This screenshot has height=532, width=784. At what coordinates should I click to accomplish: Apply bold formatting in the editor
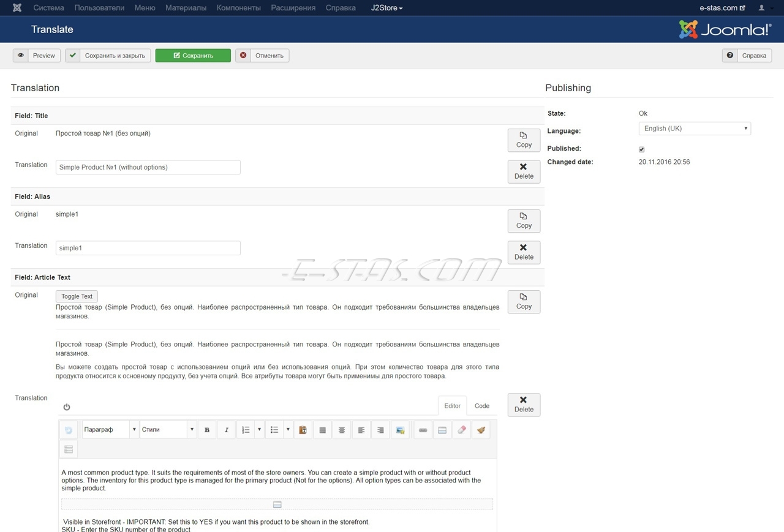[207, 430]
